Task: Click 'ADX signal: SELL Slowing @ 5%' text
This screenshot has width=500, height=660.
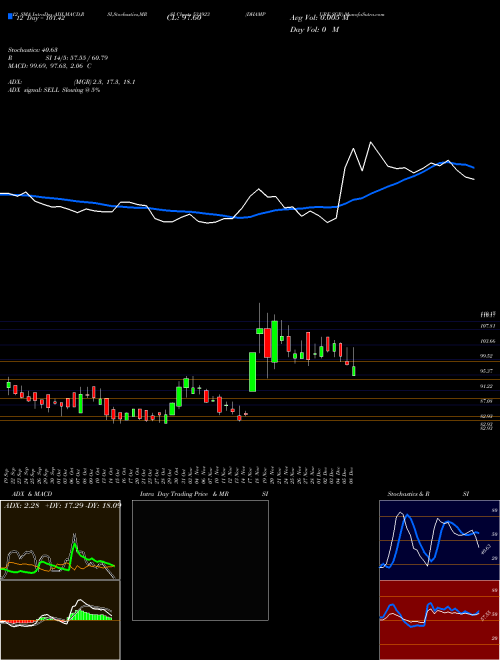Action: pos(53,90)
